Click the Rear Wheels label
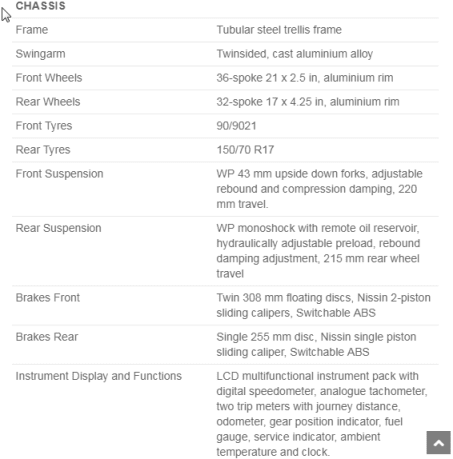Image resolution: width=453 pixels, height=459 pixels. click(x=48, y=102)
